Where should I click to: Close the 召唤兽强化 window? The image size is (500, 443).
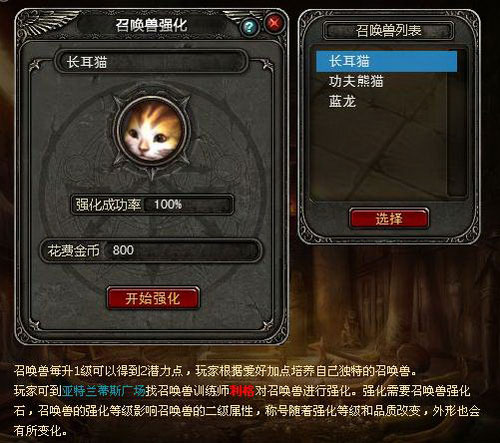coord(274,24)
